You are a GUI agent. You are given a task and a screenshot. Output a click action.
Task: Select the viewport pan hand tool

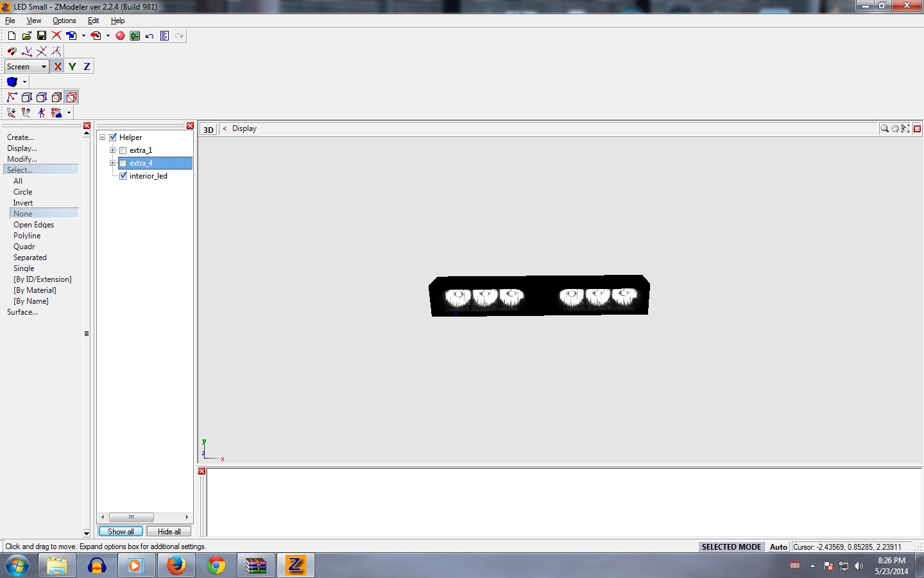(x=895, y=129)
